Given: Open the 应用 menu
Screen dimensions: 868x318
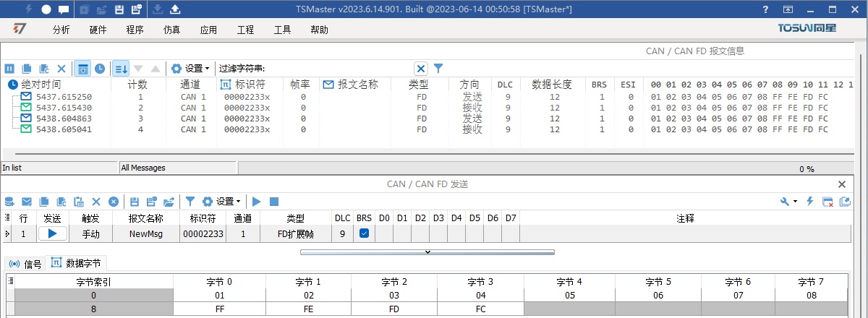Looking at the screenshot, I should (x=208, y=30).
